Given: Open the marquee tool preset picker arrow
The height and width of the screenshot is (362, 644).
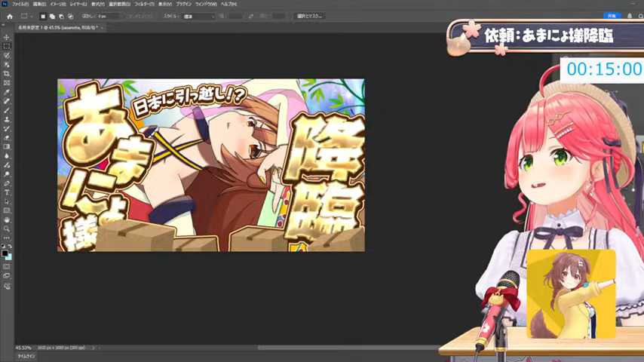Looking at the screenshot, I should (32, 17).
